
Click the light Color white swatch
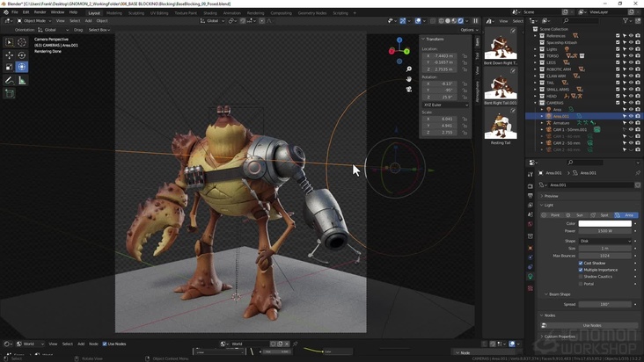(605, 224)
